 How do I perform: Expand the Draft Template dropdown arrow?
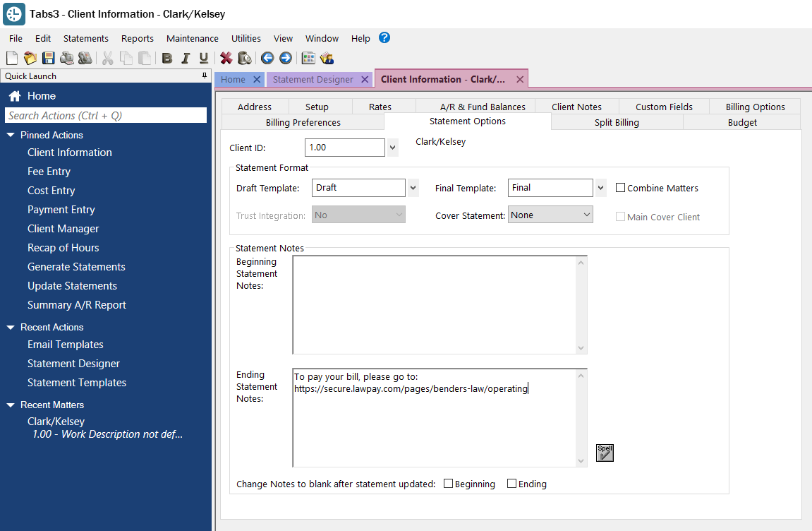pyautogui.click(x=413, y=188)
